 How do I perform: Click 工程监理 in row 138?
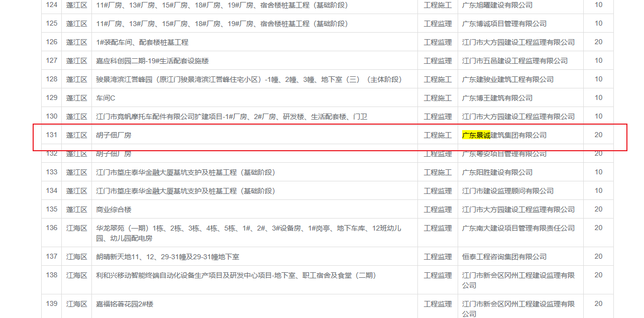438,275
